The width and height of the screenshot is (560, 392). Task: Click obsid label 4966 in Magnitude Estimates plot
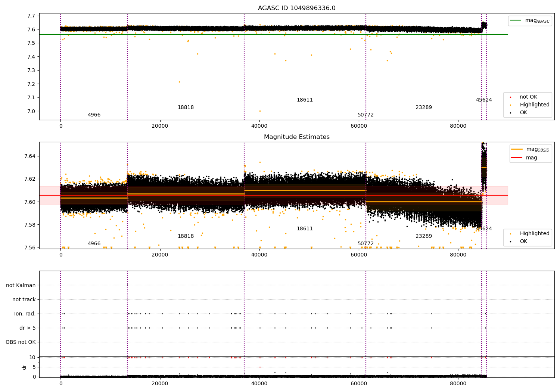(x=94, y=244)
